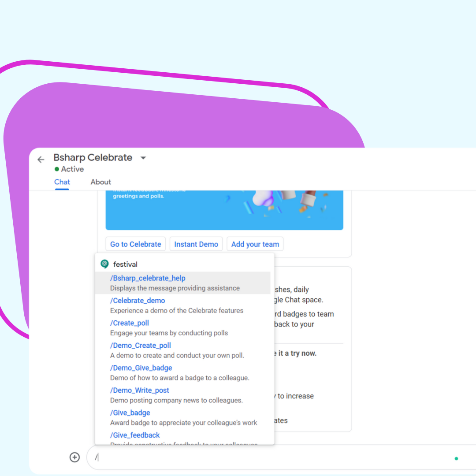This screenshot has width=476, height=476.
Task: Click the celebrate banner image
Action: pos(224,210)
